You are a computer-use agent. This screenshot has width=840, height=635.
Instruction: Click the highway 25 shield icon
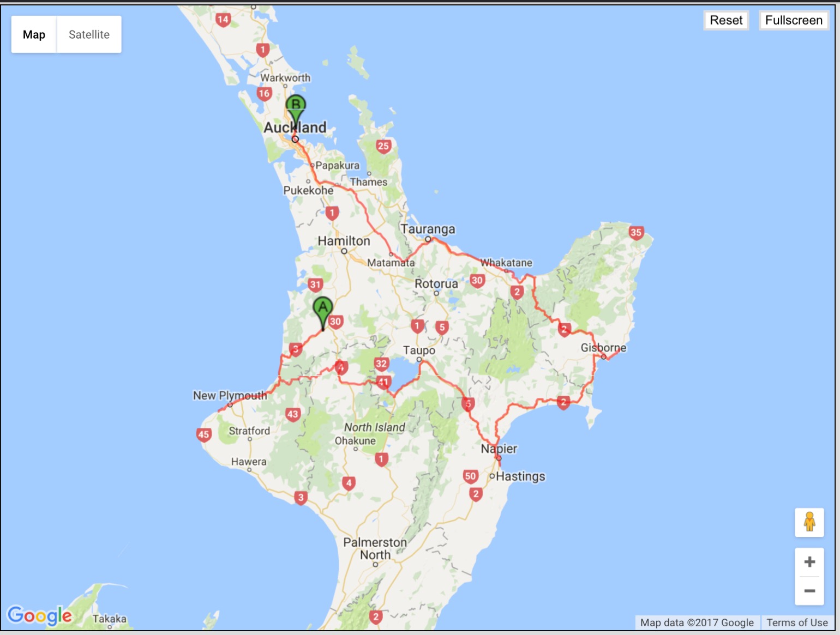coord(383,146)
